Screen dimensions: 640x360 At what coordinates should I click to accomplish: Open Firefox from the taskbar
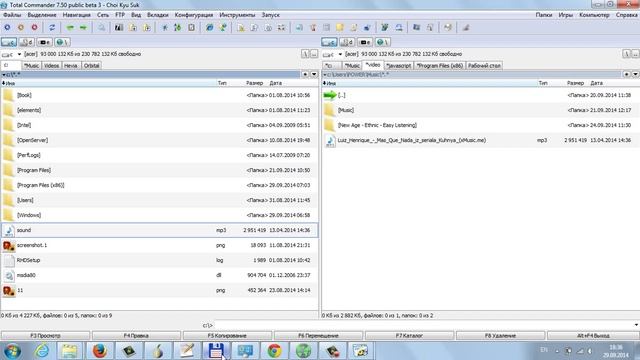[100, 351]
